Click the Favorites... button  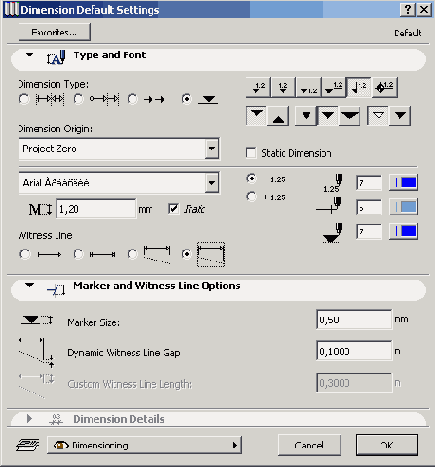54,32
